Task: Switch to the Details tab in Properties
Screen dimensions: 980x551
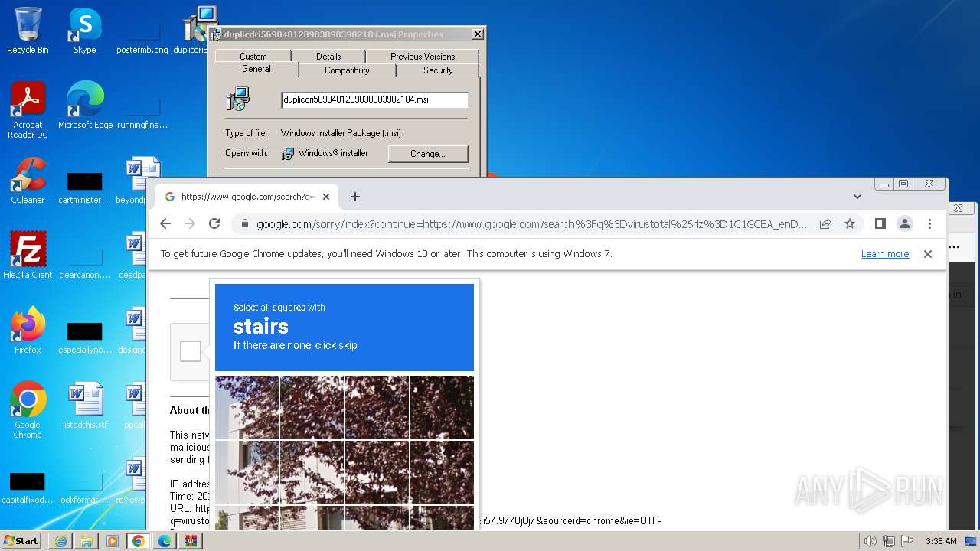Action: click(x=328, y=56)
